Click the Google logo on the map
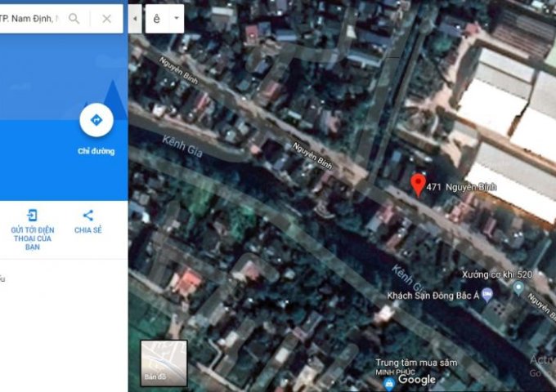The image size is (556, 392). [x=417, y=379]
